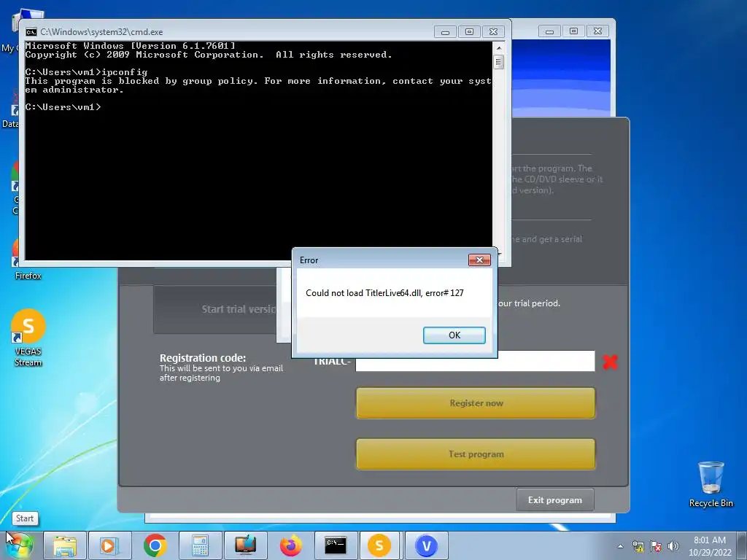
Task: Click the TV monitor taskbar icon
Action: (245, 545)
